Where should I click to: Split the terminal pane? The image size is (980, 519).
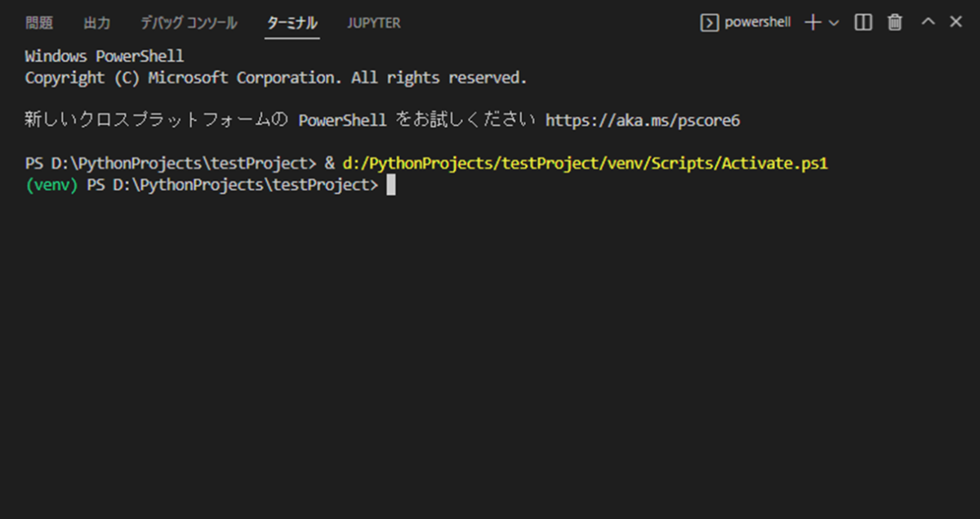pos(863,23)
